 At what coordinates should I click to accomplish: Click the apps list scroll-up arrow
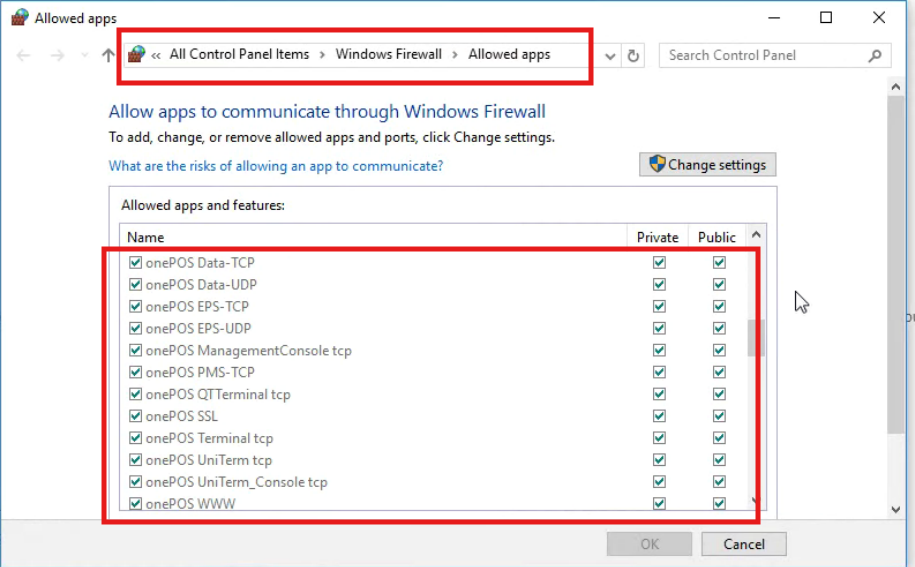click(x=756, y=235)
